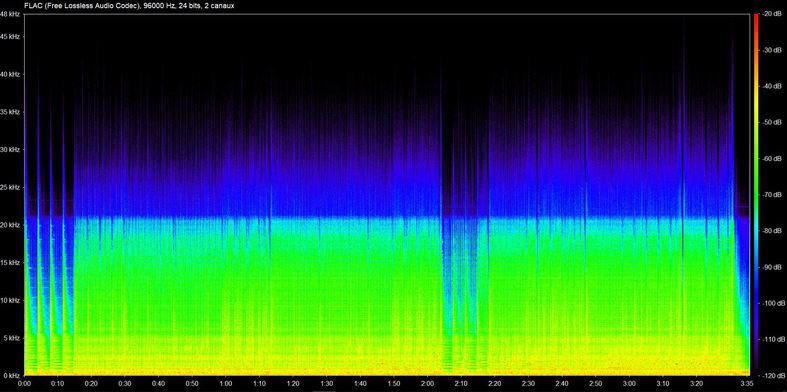Click the 0:00 time axis label
The width and height of the screenshot is (787, 392).
[x=24, y=383]
